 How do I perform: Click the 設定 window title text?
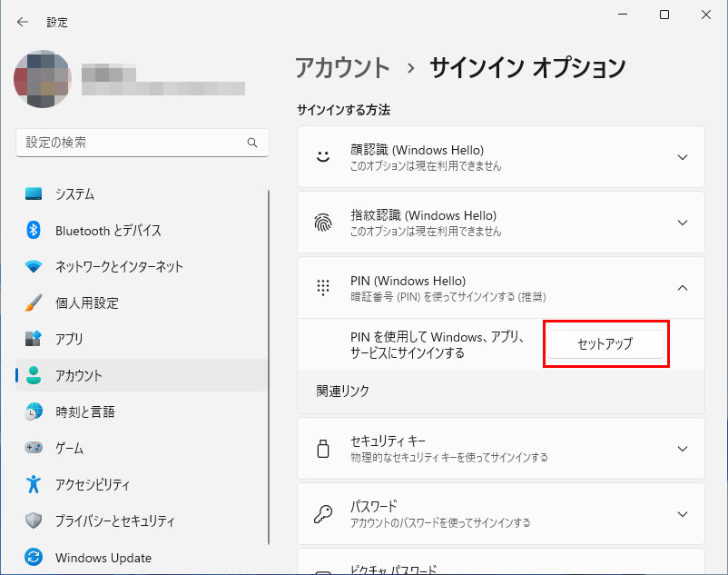coord(57,23)
